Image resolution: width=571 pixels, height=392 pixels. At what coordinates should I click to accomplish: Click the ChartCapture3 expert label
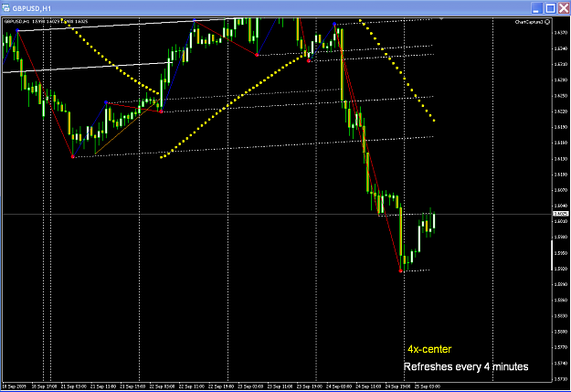coord(529,22)
